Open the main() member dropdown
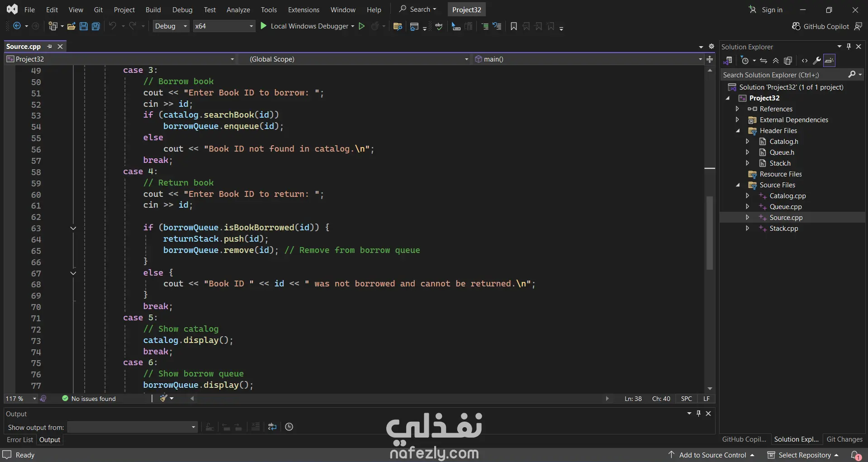The height and width of the screenshot is (462, 868). pyautogui.click(x=588, y=59)
